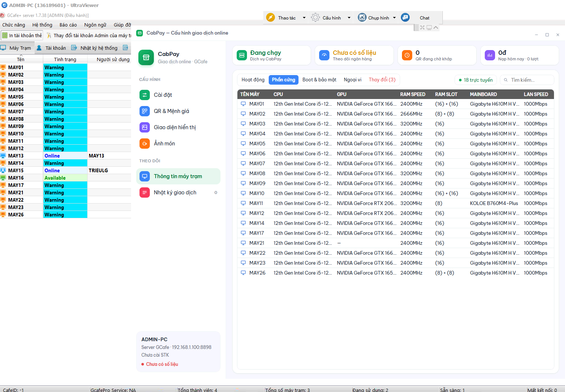This screenshot has height=392, width=565.
Task: Sort by RAM SPEED column header
Action: pyautogui.click(x=413, y=94)
